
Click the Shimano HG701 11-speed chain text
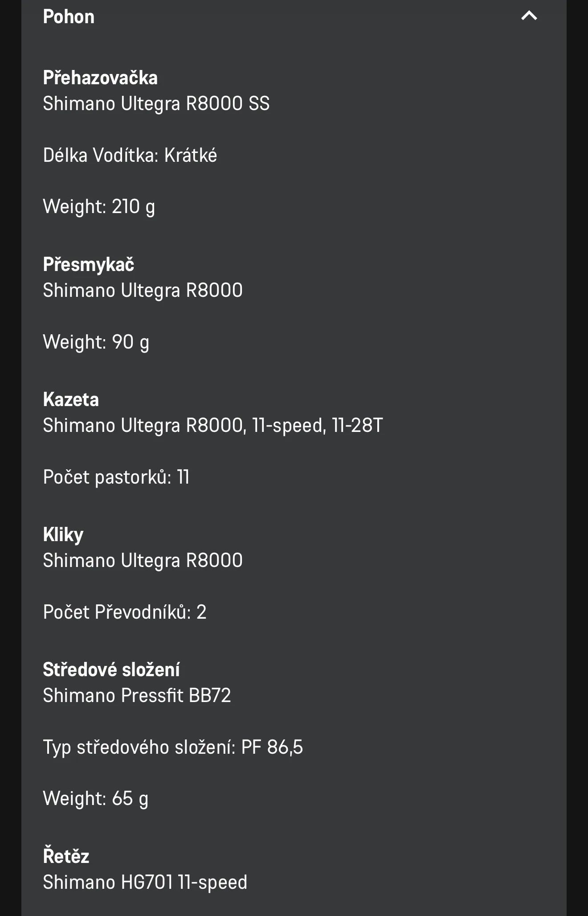point(145,883)
